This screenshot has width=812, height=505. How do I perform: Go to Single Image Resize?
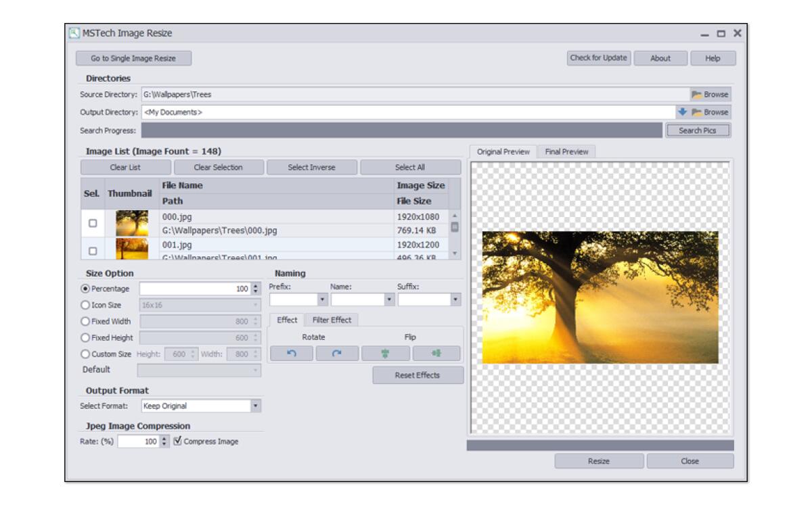click(x=133, y=59)
